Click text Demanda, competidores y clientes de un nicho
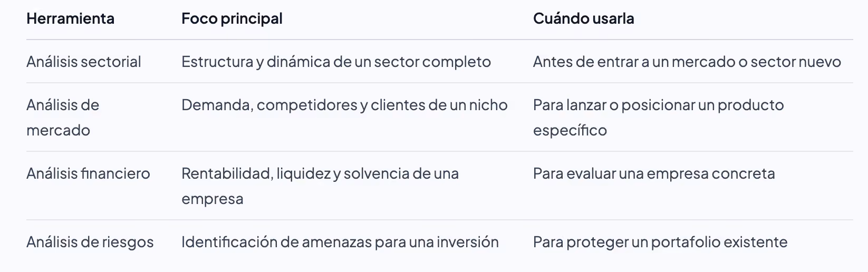Screen dimensions: 868x272 (x=344, y=105)
